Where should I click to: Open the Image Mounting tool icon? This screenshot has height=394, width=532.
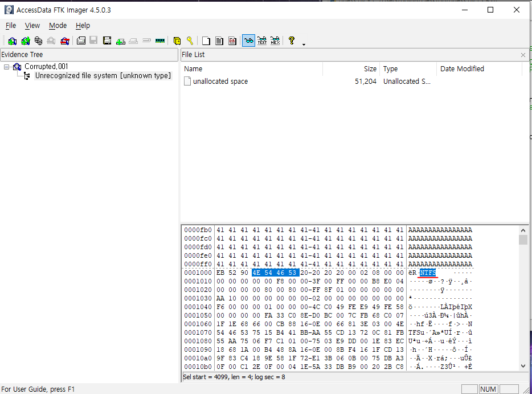tap(38, 40)
